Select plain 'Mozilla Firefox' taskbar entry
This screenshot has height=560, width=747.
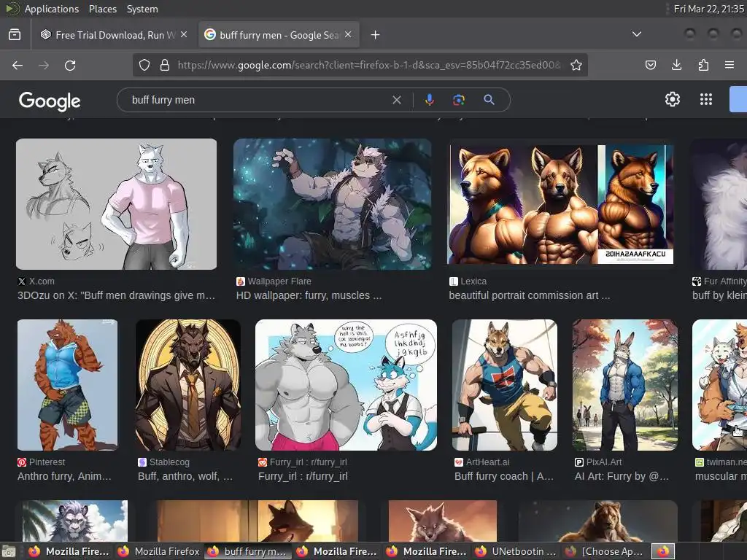click(x=159, y=551)
